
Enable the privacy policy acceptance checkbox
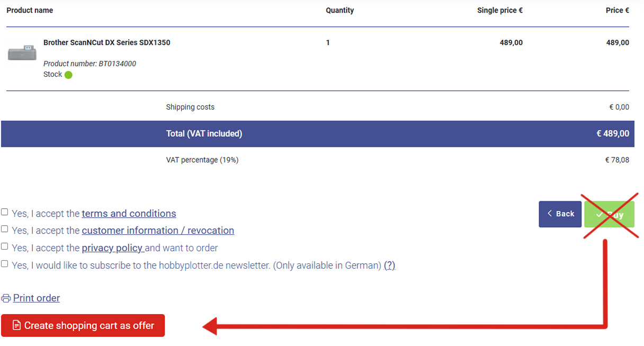(x=4, y=246)
